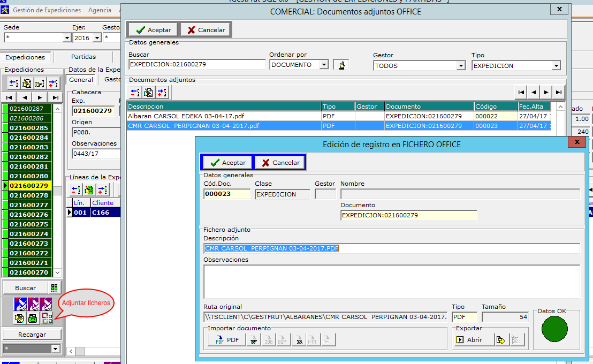This screenshot has width=593, height=364.
Task: Click edit record icon in Documentos adjuntos toolbar
Action: pyautogui.click(x=148, y=93)
